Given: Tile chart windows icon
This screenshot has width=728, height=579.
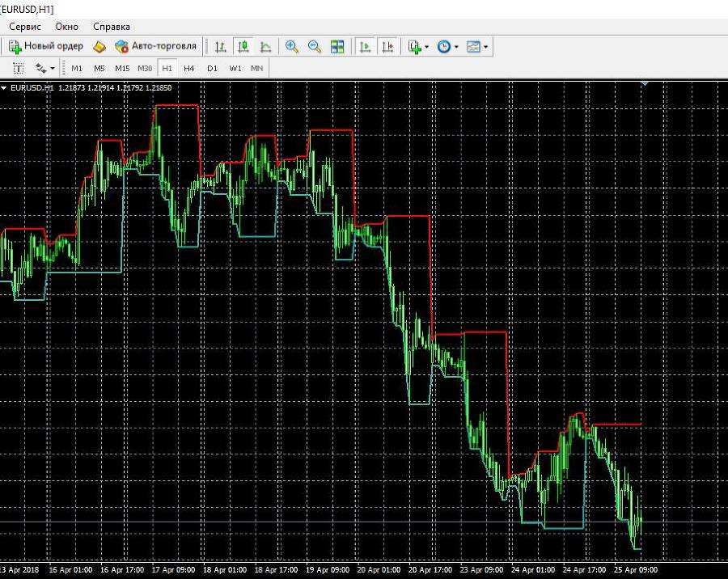Looking at the screenshot, I should [x=337, y=46].
